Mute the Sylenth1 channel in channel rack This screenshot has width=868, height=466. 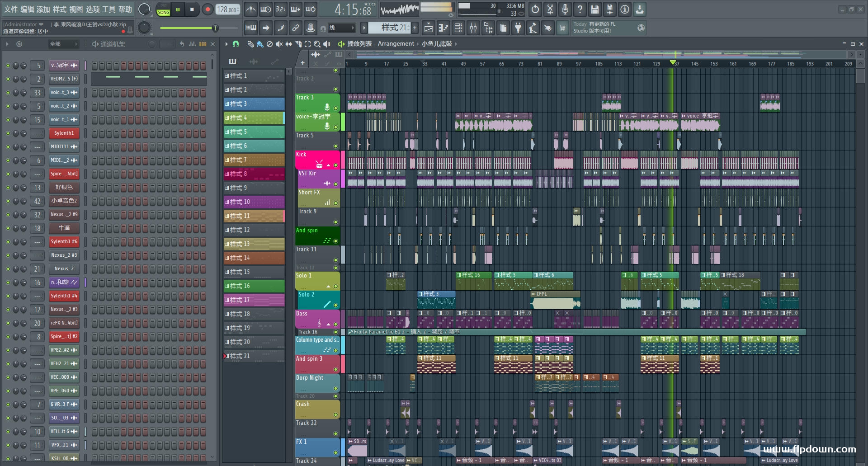point(8,133)
